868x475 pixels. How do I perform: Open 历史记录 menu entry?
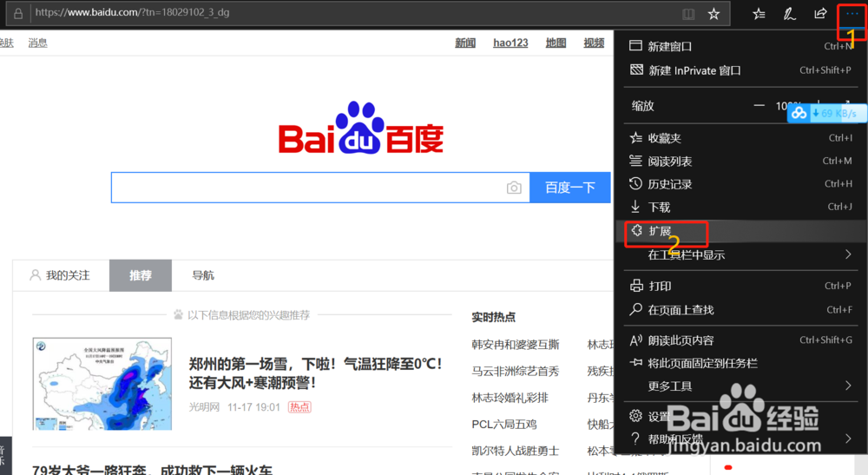point(742,184)
